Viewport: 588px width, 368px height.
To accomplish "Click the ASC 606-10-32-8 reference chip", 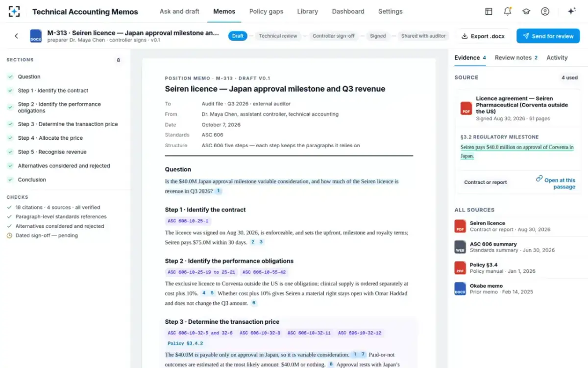I will click(260, 333).
